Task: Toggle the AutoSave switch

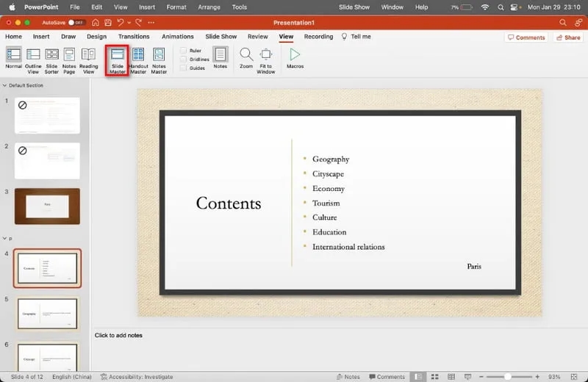Action: 76,23
